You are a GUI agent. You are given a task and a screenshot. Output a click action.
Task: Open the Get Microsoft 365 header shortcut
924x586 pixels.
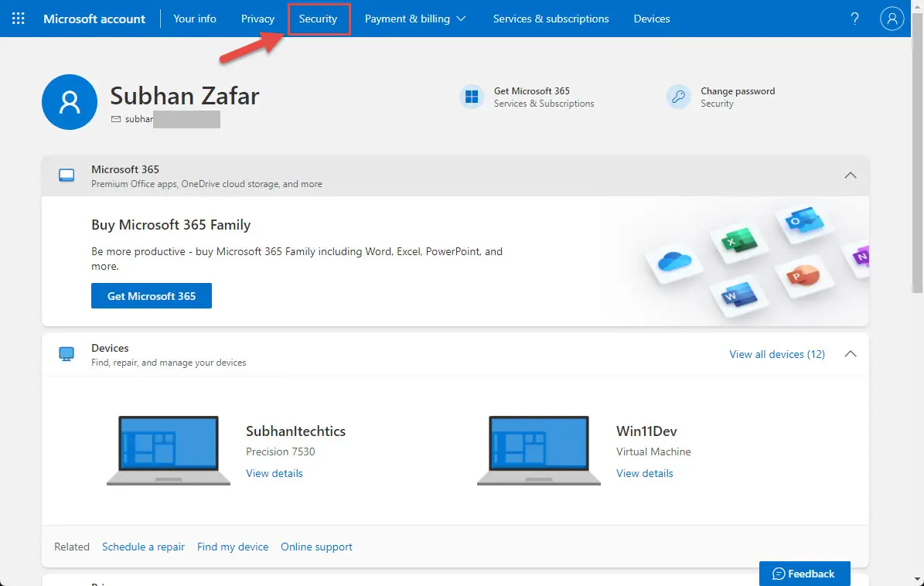click(x=527, y=97)
